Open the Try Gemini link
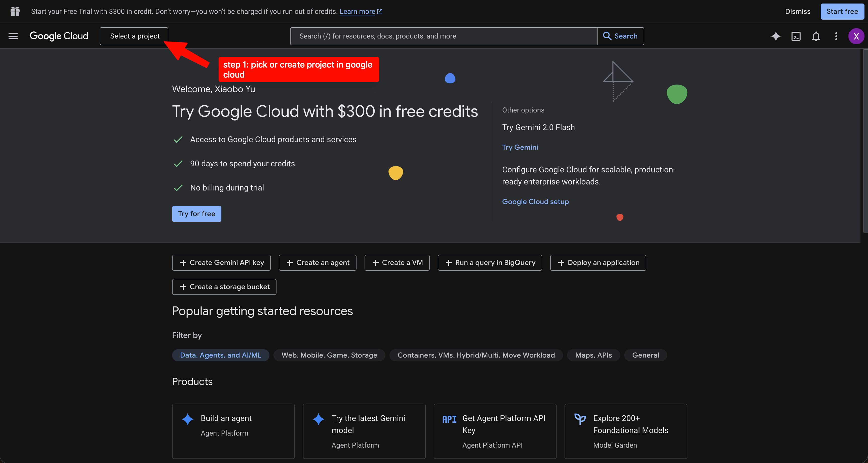The image size is (868, 463). 520,147
